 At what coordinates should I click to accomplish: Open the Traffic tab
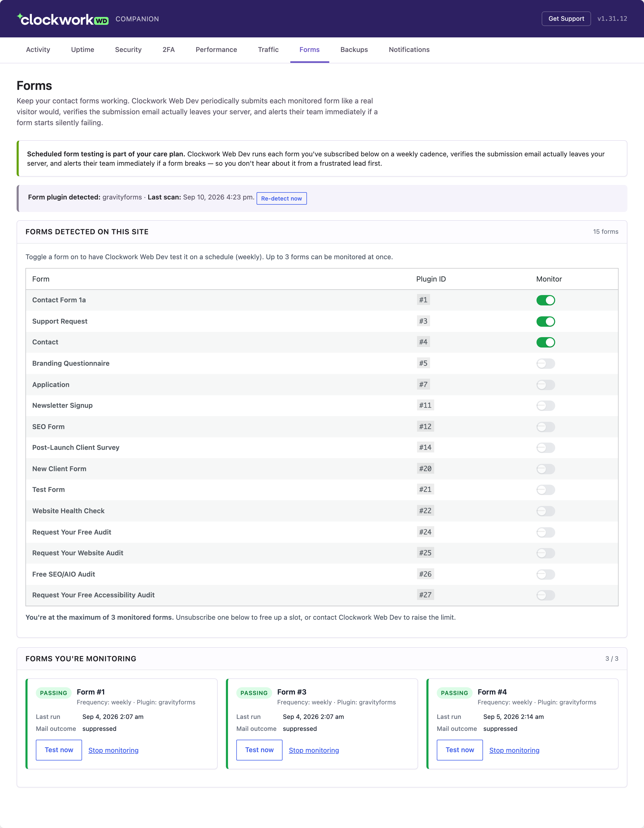coord(268,50)
